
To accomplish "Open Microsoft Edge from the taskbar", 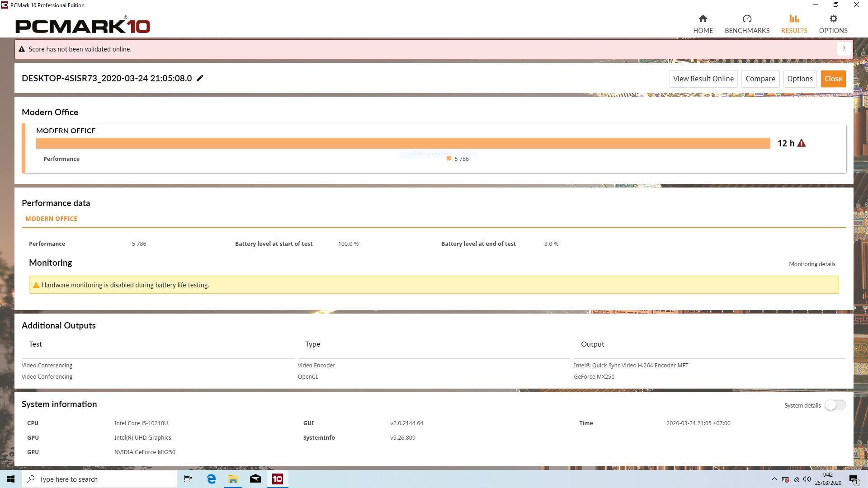I will click(x=211, y=479).
